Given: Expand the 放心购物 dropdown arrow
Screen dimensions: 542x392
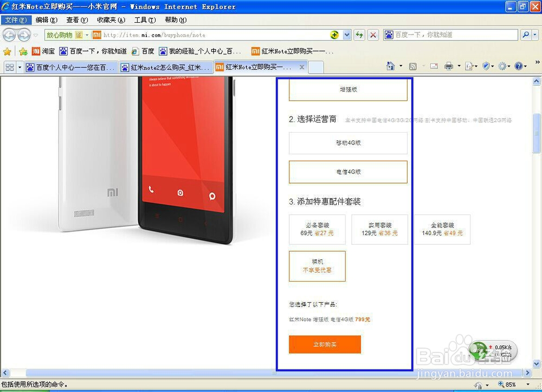Looking at the screenshot, I should pyautogui.click(x=87, y=35).
